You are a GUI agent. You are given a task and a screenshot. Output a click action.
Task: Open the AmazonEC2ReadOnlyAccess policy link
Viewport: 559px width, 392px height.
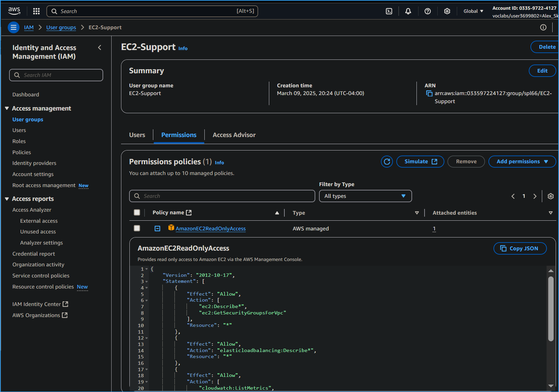[x=210, y=228]
